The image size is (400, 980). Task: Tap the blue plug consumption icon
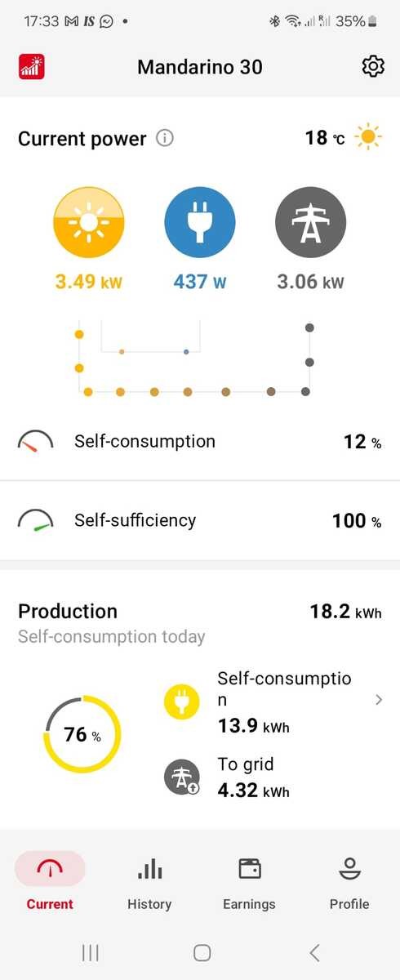pos(200,222)
